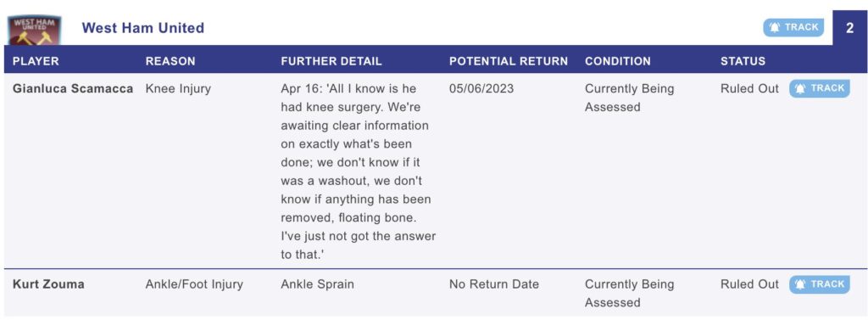
Task: Track the West Ham United team
Action: pos(793,27)
